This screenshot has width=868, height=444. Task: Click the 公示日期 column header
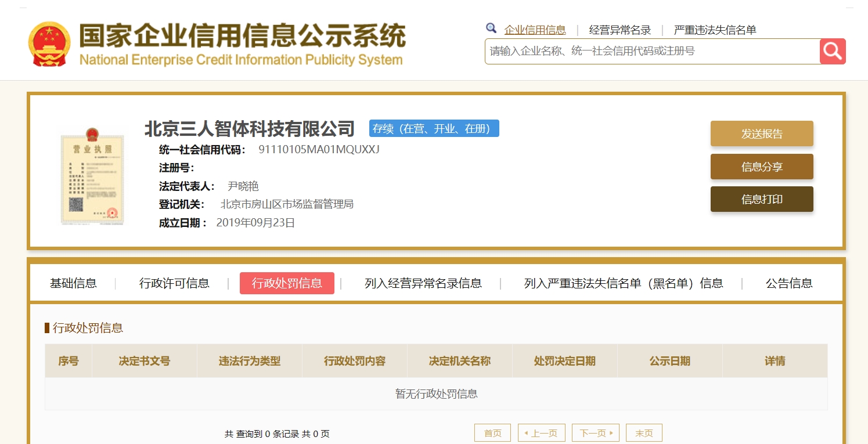(670, 361)
